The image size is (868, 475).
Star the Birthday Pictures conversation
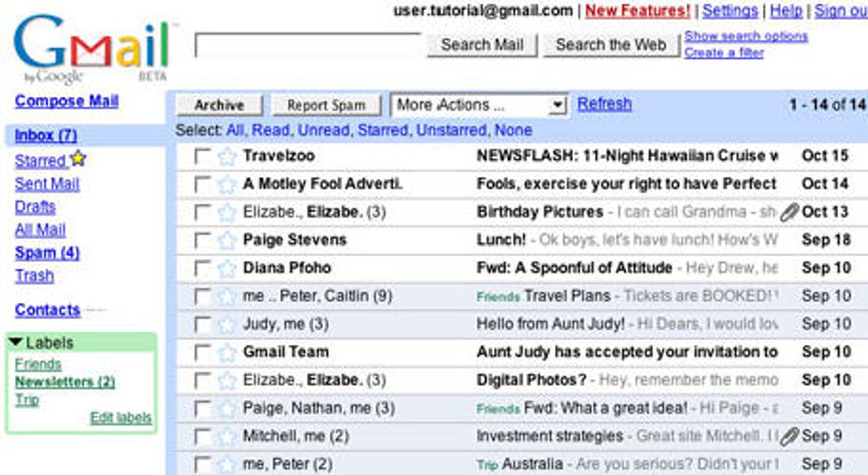[227, 213]
